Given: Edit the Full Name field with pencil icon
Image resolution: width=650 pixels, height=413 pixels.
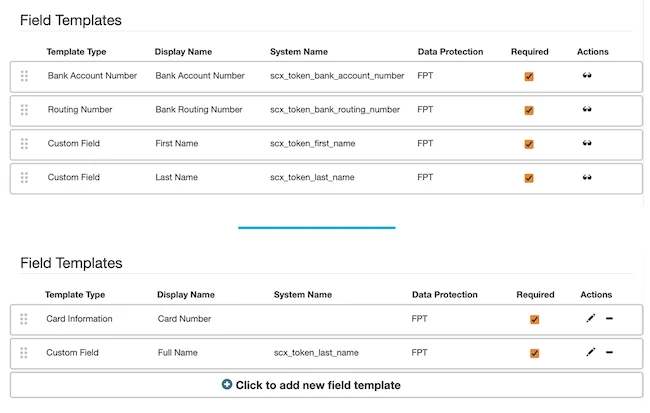Looking at the screenshot, I should tap(591, 352).
